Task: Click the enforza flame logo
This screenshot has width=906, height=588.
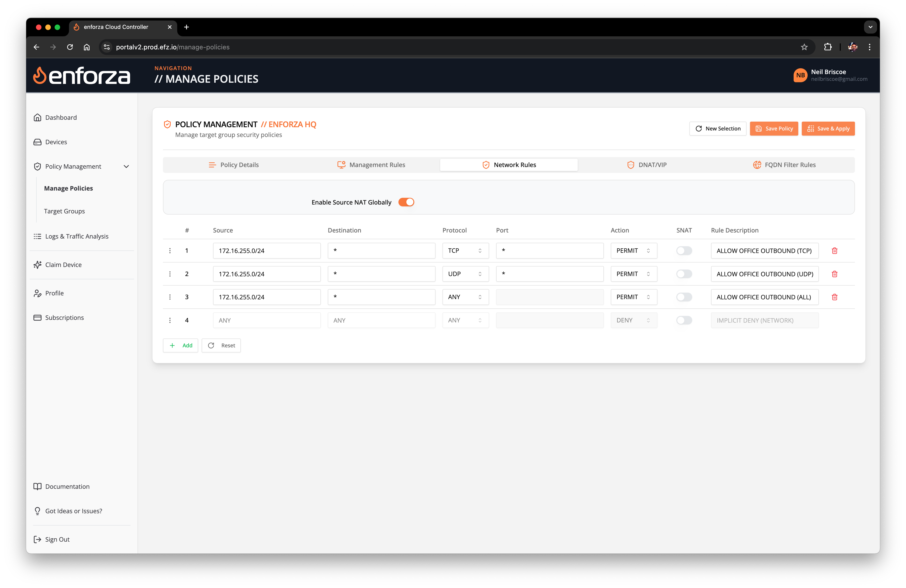Action: 81,75
